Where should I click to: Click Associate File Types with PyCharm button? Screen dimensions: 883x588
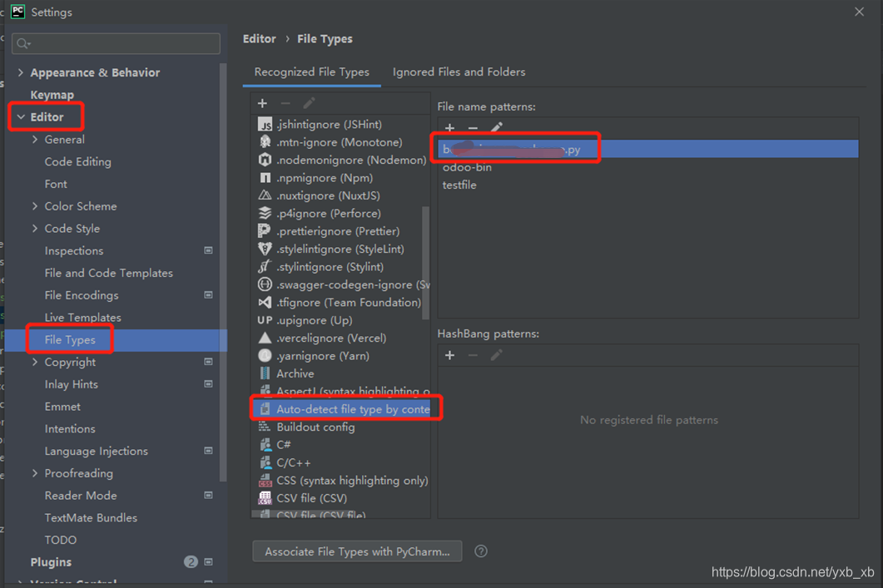pyautogui.click(x=356, y=551)
